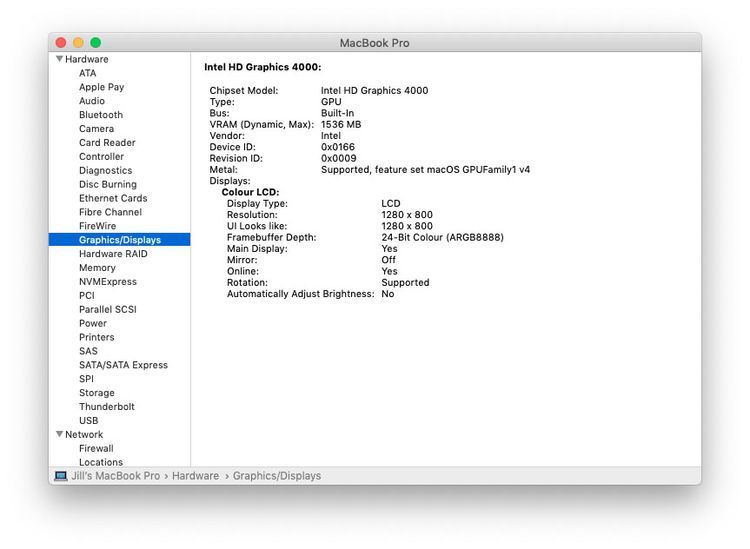Show Bluetooth hardware information
750x549 pixels.
[x=101, y=115]
